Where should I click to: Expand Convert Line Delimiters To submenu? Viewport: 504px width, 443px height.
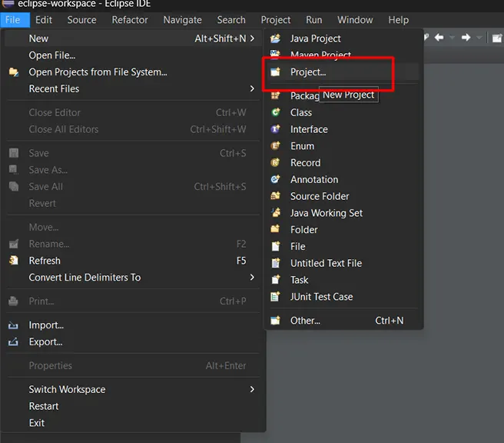point(252,277)
